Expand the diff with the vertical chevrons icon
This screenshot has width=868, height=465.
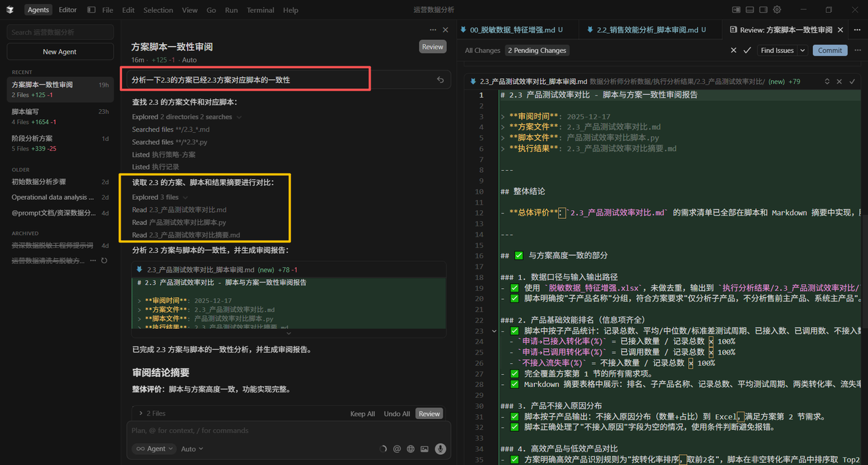[827, 81]
